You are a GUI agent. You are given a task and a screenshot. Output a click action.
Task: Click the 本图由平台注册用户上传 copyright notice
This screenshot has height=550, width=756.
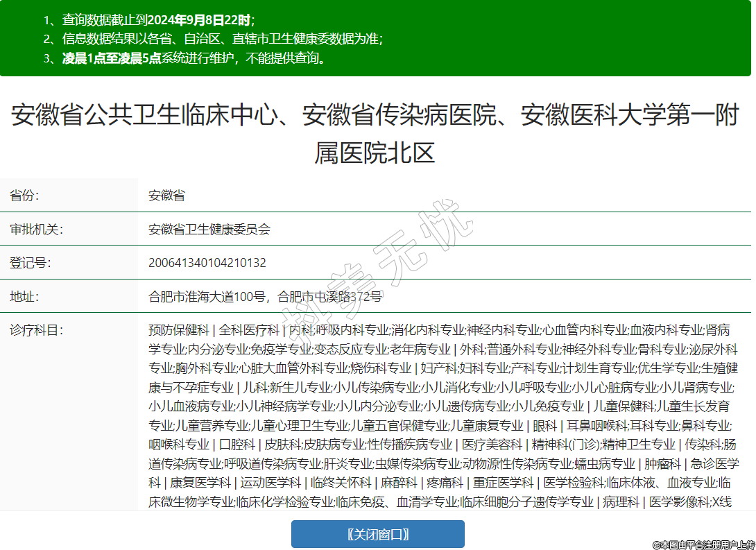(x=703, y=544)
